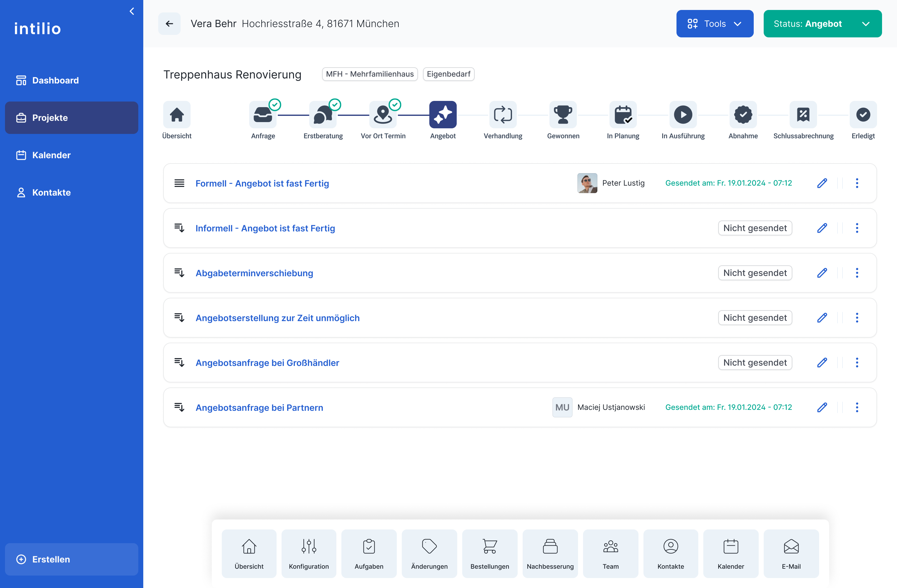This screenshot has height=588, width=897.
Task: Select the In Ausführung play icon
Action: pos(683,115)
